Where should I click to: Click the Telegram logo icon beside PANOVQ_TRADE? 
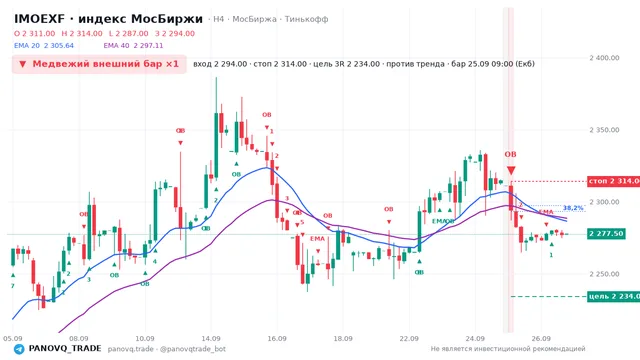coord(19,349)
